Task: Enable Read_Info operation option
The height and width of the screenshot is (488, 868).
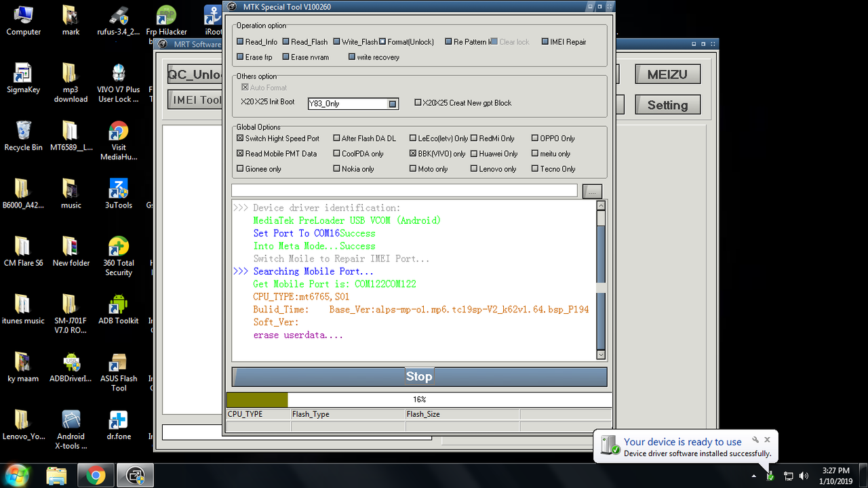Action: click(256, 41)
